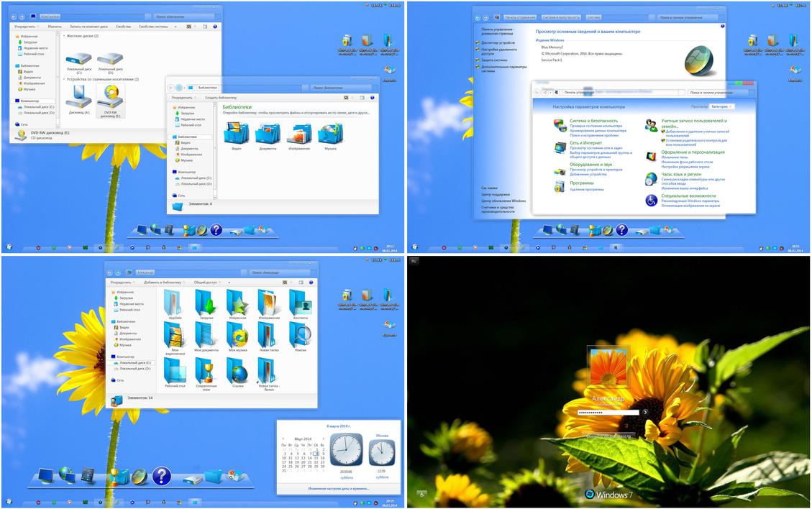Open the large Изображения library folder
The width and height of the screenshot is (812, 509).
298,133
